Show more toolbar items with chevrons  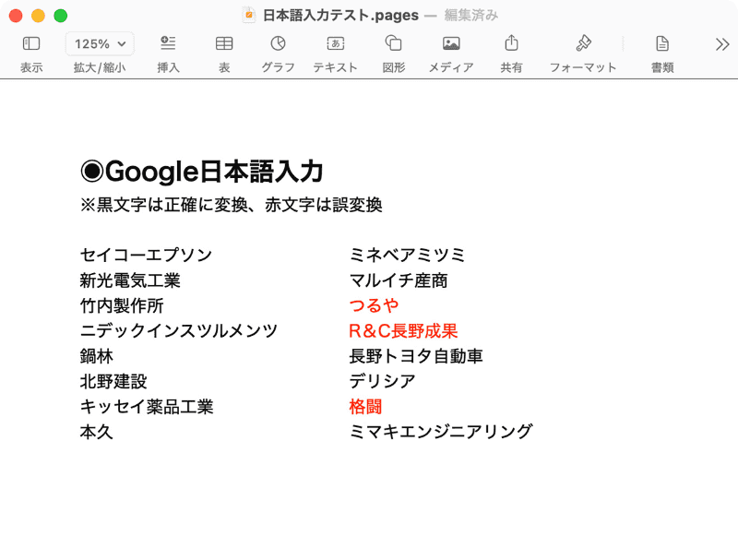click(x=722, y=44)
